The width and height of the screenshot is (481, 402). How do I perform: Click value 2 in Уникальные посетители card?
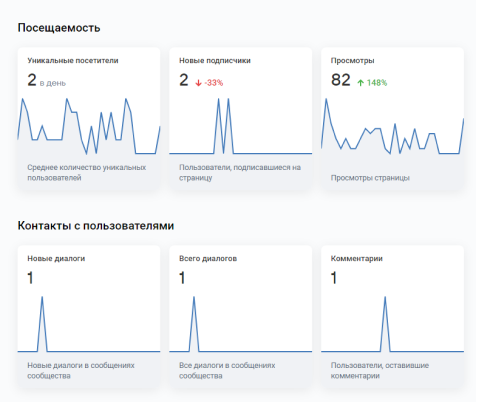pyautogui.click(x=32, y=80)
